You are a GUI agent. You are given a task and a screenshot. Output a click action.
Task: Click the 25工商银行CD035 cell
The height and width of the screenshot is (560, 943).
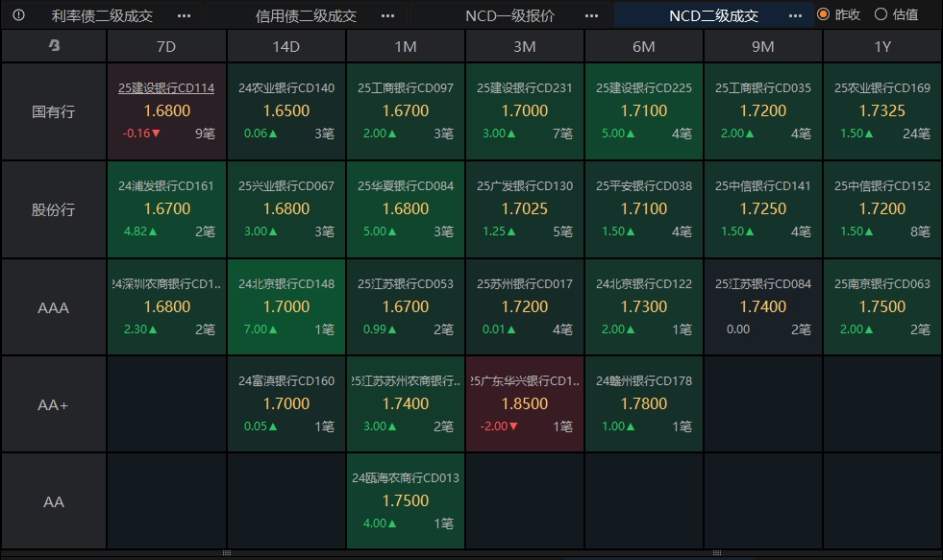point(762,111)
